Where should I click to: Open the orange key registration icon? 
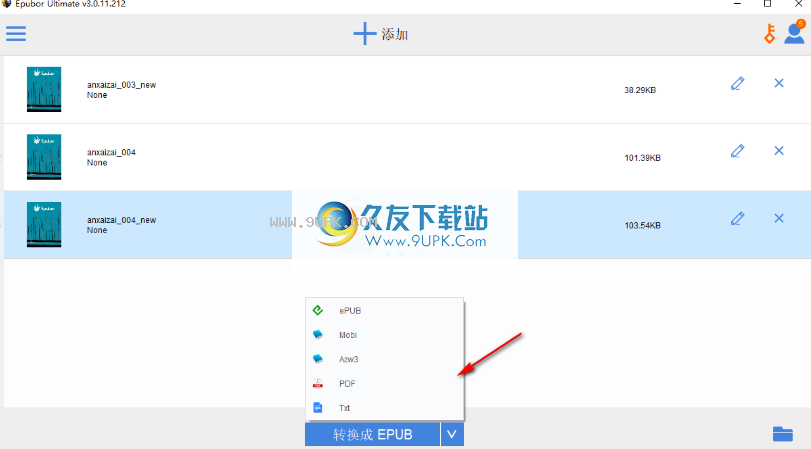coord(770,34)
